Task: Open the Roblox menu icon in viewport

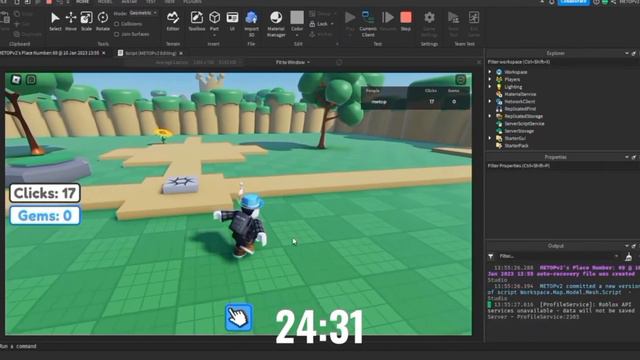Action: pyautogui.click(x=16, y=79)
